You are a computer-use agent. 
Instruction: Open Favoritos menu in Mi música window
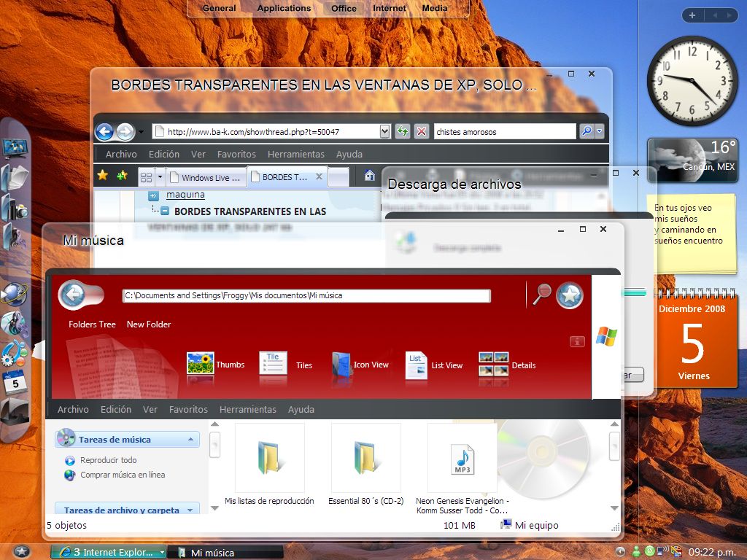pos(188,409)
